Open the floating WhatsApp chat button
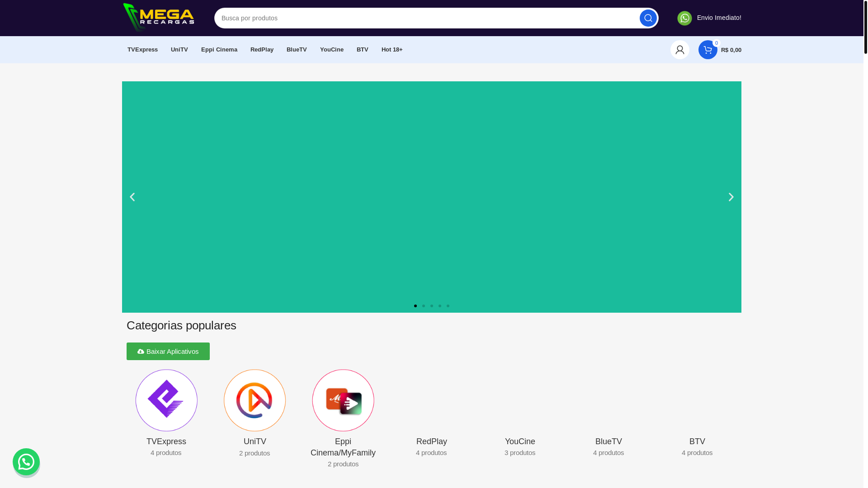This screenshot has width=868, height=488. [x=26, y=462]
